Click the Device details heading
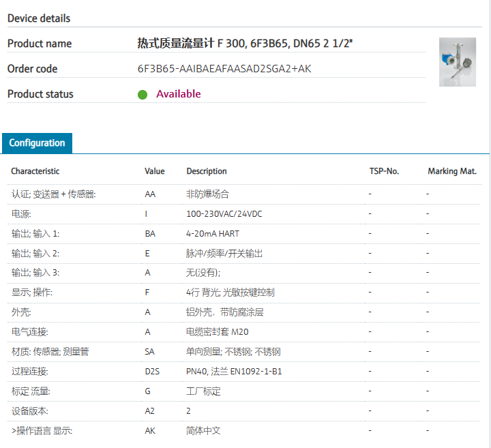 (39, 18)
